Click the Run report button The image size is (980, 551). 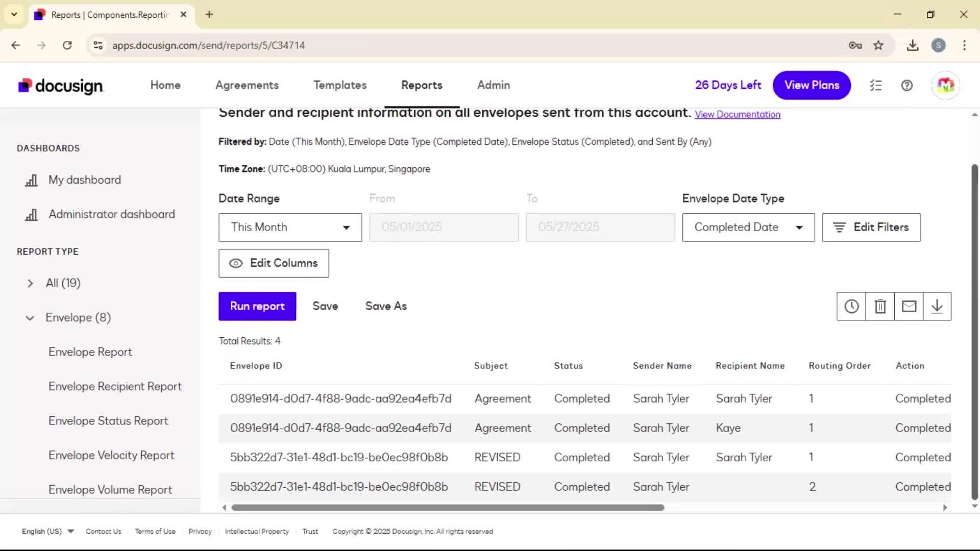click(257, 306)
